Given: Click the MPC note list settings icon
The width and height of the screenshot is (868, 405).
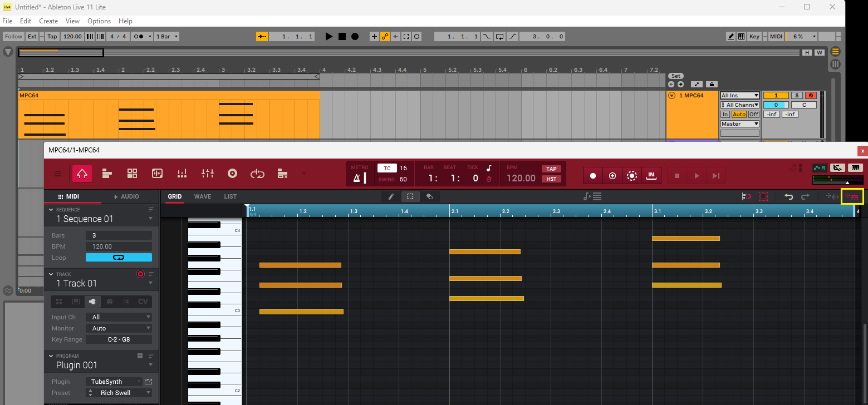Looking at the screenshot, I should click(592, 196).
